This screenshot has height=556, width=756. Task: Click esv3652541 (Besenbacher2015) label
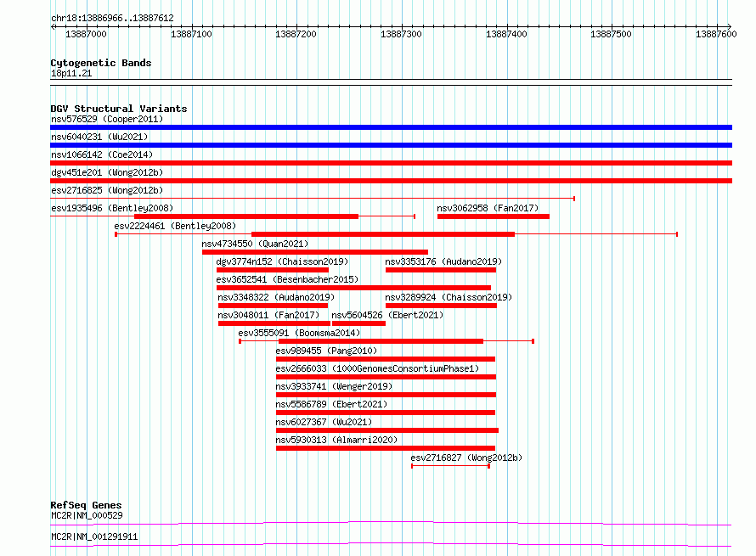[x=287, y=279]
